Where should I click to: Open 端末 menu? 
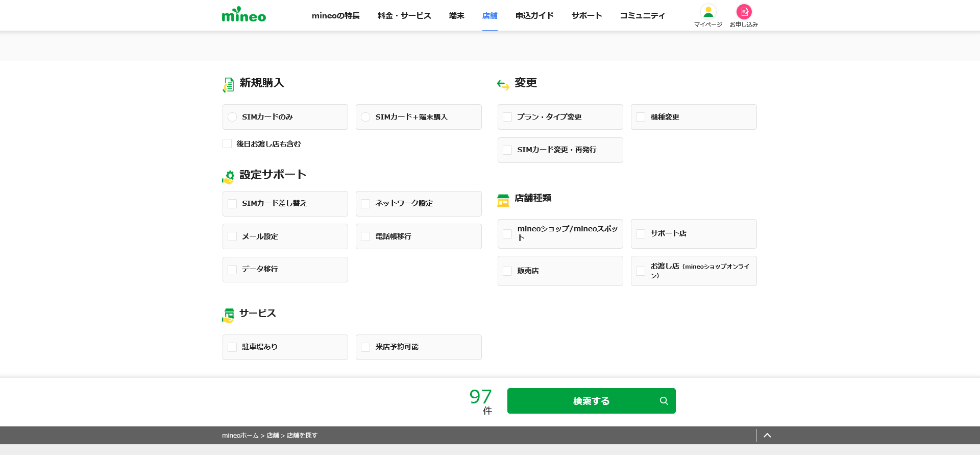point(457,16)
